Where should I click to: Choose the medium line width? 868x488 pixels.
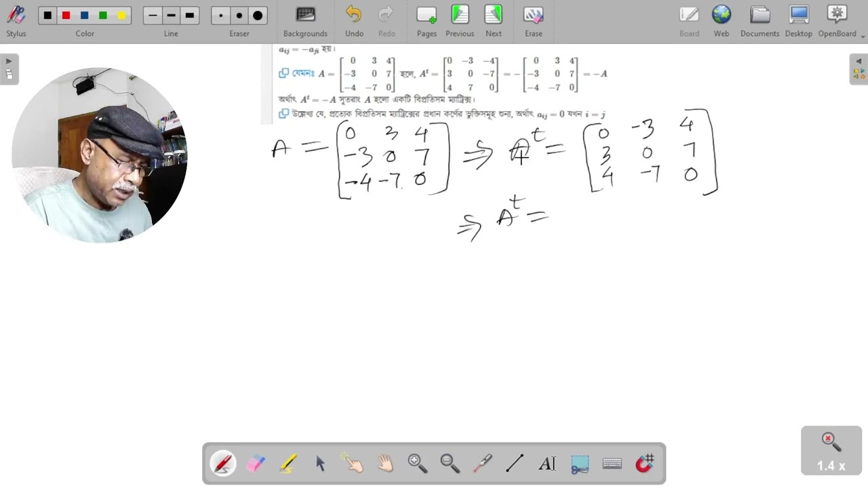[x=171, y=16]
